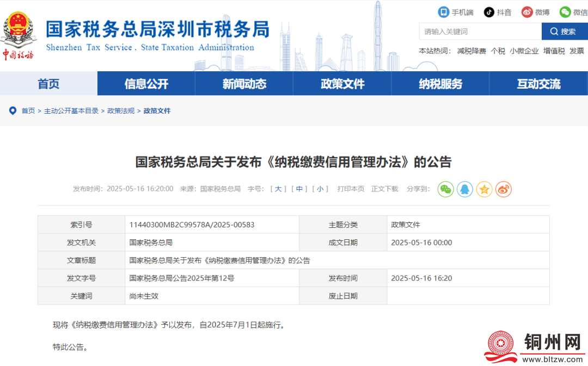
Task: Set font size to large (大)
Action: pyautogui.click(x=278, y=189)
